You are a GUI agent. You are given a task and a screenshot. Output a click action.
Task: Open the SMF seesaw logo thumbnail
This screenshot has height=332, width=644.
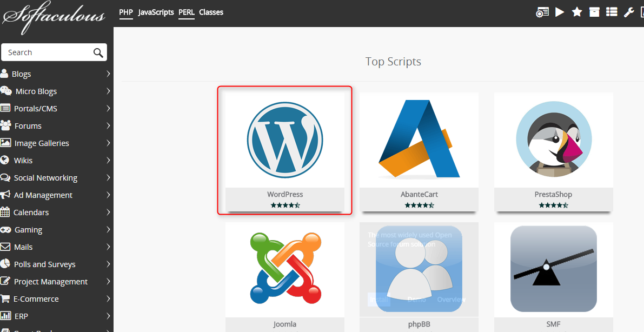coord(554,269)
